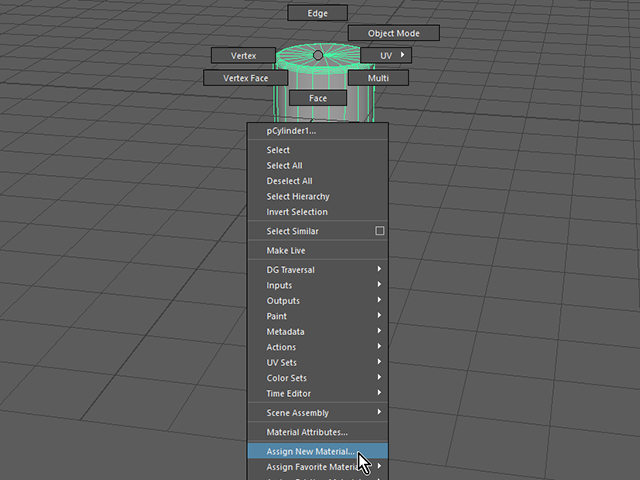Choose Make Live from context menu
The image size is (640, 480).
(318, 251)
